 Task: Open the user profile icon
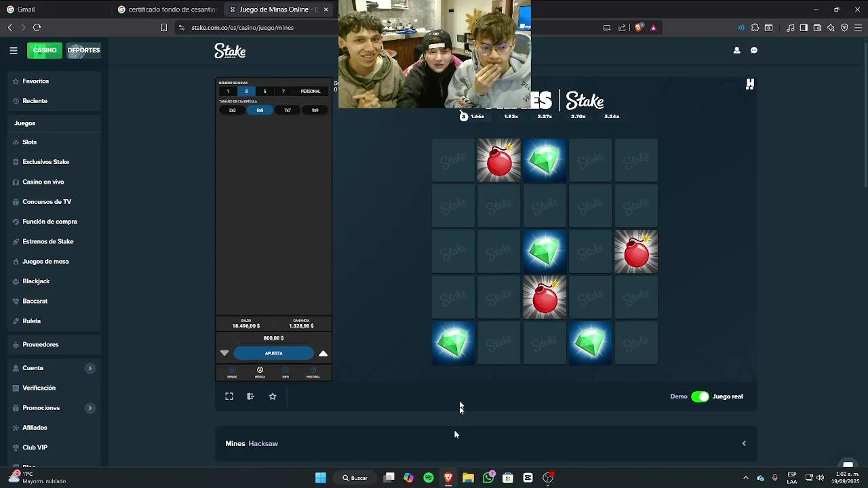pos(736,50)
